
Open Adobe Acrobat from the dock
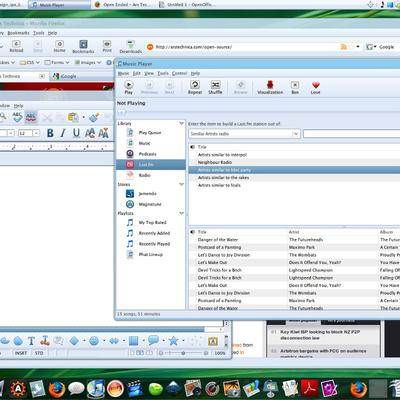(310, 389)
